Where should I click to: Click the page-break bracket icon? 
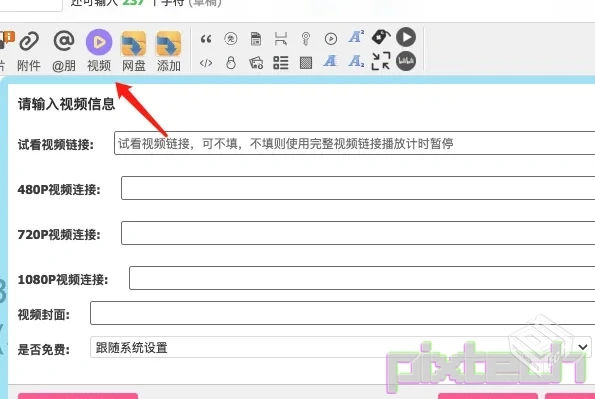pyautogui.click(x=281, y=39)
